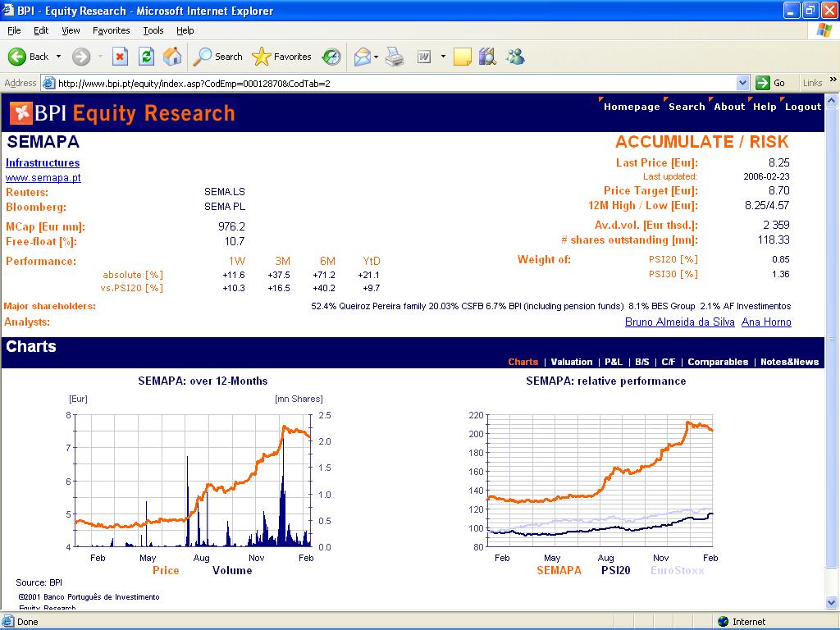
Task: Click the Go button beside address bar
Action: pos(771,83)
